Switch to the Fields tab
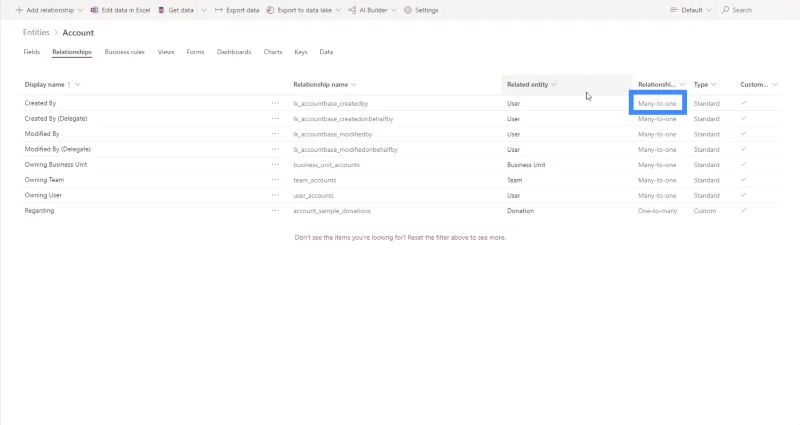 click(32, 52)
